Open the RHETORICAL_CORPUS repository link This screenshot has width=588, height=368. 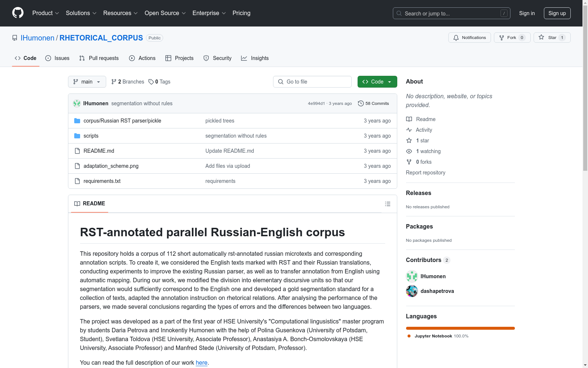click(101, 38)
